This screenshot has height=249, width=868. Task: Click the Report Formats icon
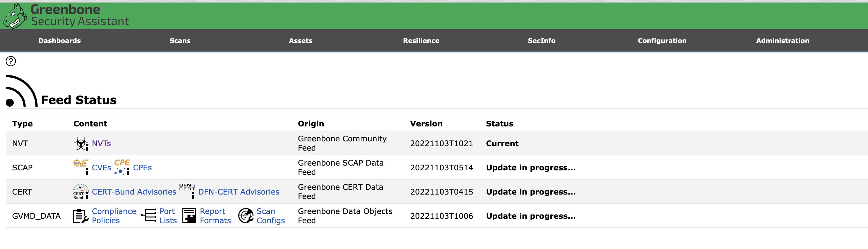189,216
